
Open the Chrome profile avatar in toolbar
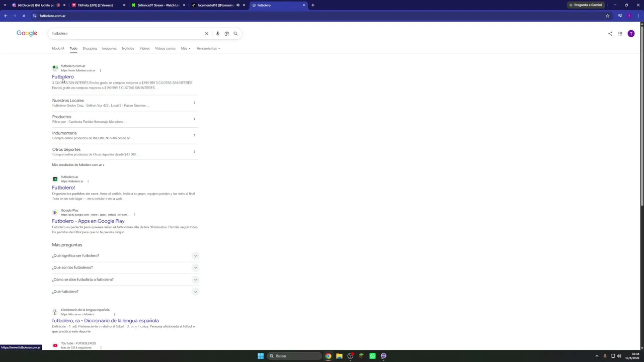click(629, 16)
